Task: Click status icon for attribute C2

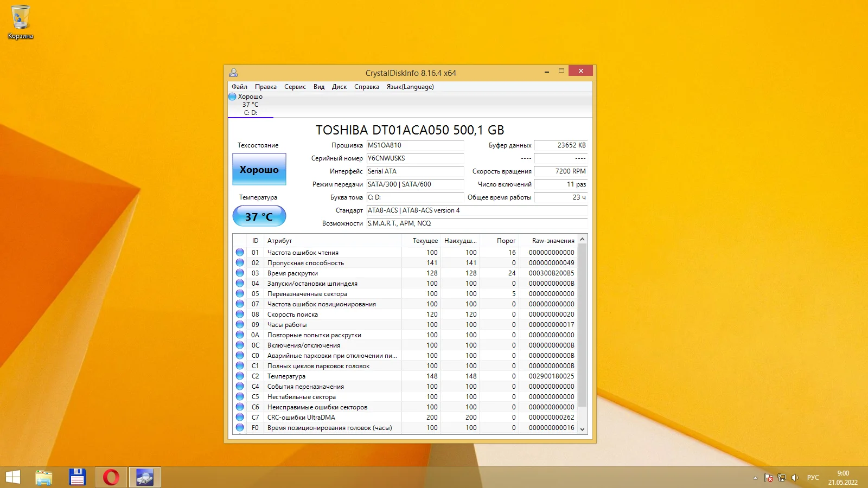Action: (x=240, y=376)
